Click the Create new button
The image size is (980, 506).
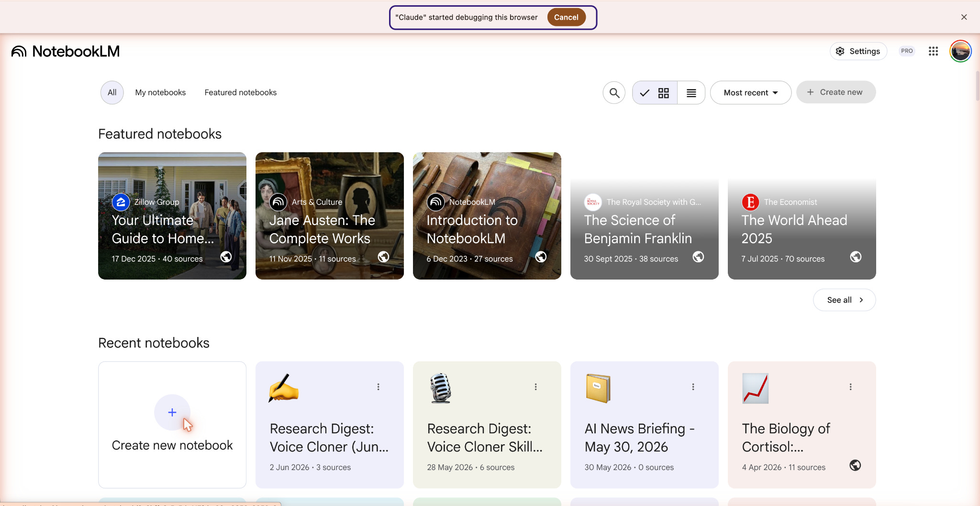836,92
